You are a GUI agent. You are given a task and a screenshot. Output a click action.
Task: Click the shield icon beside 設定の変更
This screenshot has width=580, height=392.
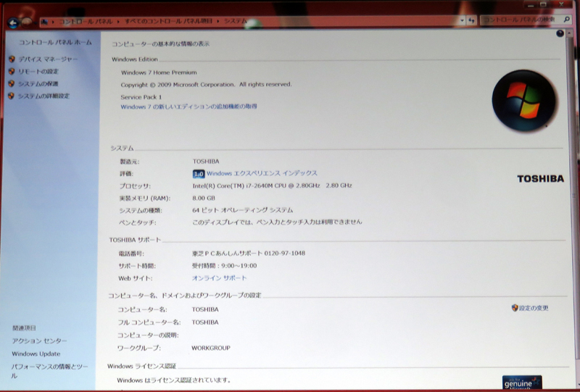point(515,308)
